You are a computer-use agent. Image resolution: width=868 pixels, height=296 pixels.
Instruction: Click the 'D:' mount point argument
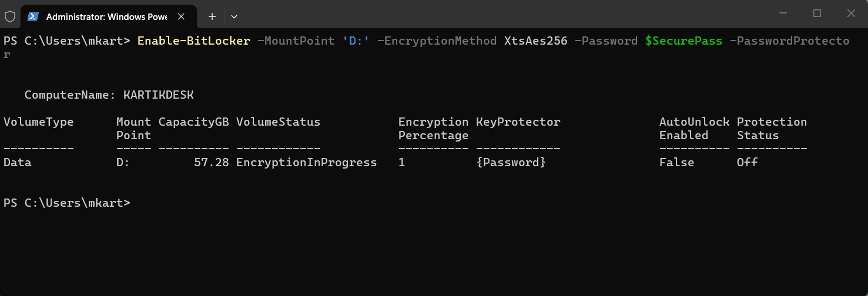click(x=356, y=41)
